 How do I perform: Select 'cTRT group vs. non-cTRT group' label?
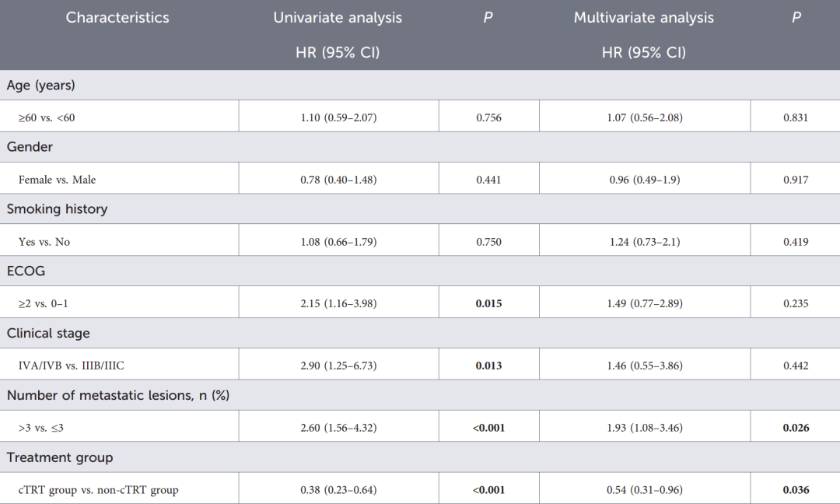coord(98,490)
